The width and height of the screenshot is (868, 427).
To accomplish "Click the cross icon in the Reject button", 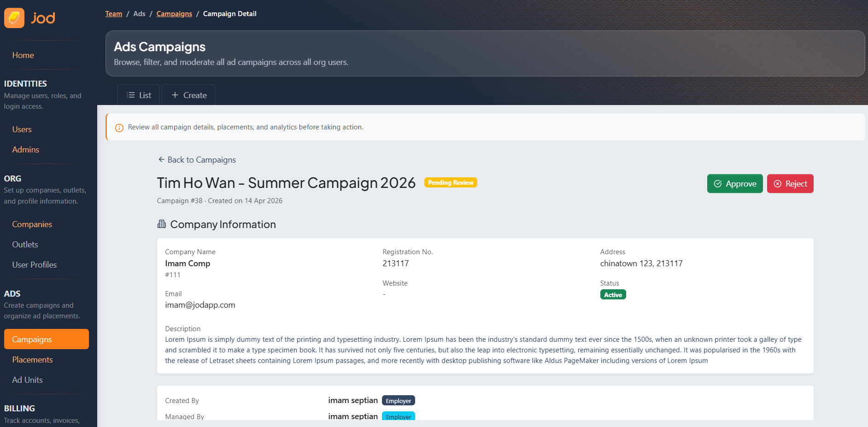I will [778, 184].
